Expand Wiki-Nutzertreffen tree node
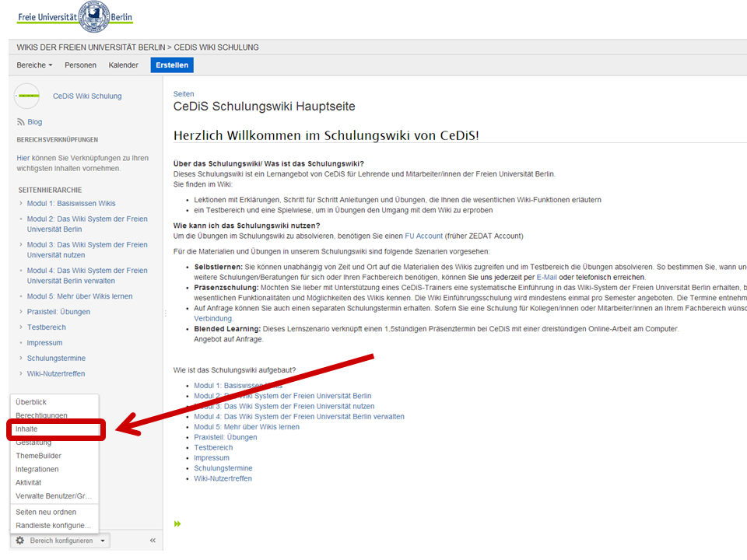This screenshot has height=560, width=747. 21,374
